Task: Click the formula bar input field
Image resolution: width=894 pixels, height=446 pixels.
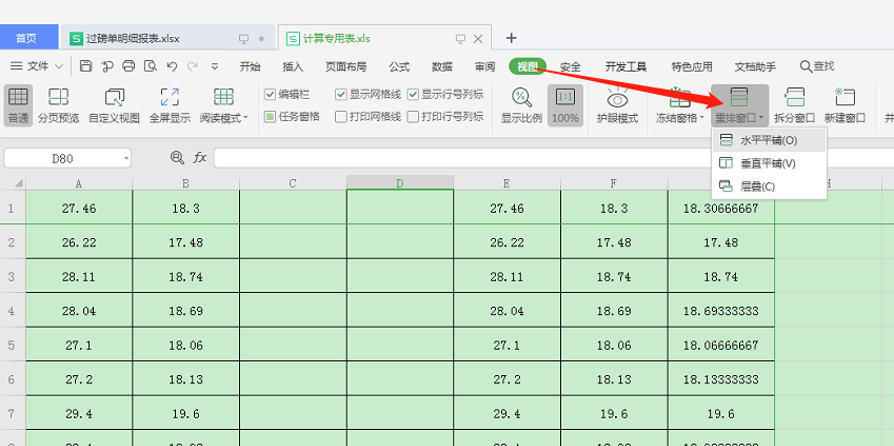Action: (553, 158)
